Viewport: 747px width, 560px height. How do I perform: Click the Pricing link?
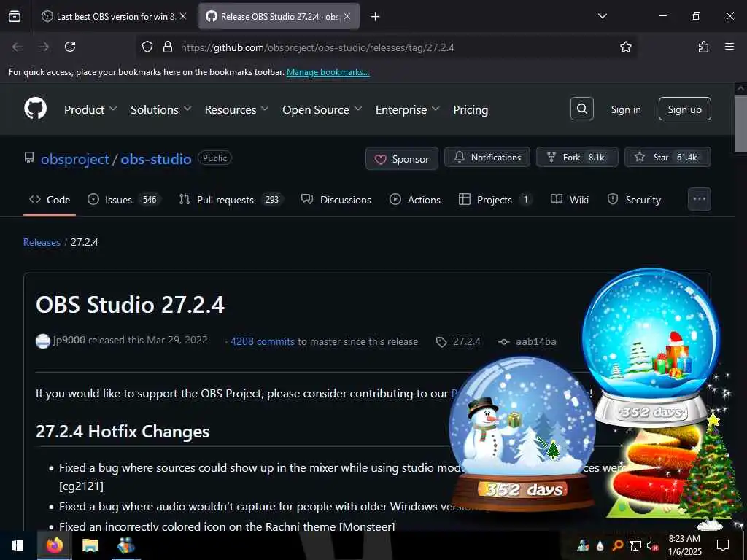pyautogui.click(x=471, y=109)
